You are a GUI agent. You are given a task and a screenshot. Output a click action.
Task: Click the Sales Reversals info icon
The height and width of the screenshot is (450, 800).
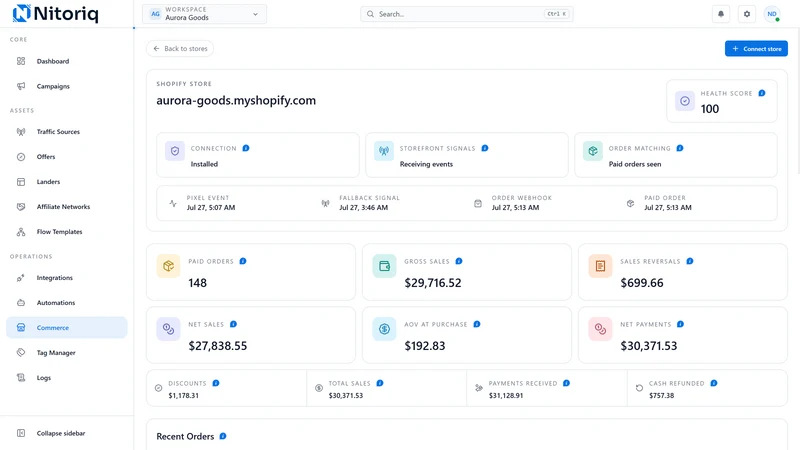tap(690, 261)
